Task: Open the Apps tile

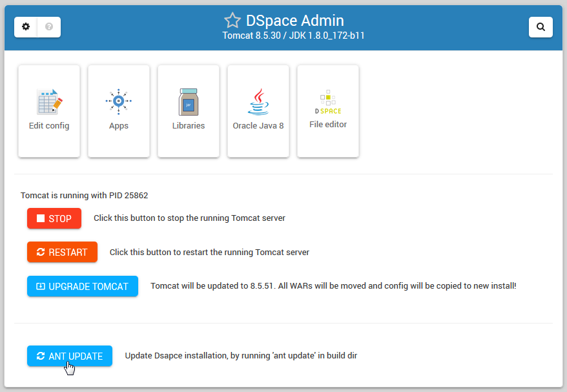Action: tap(119, 111)
